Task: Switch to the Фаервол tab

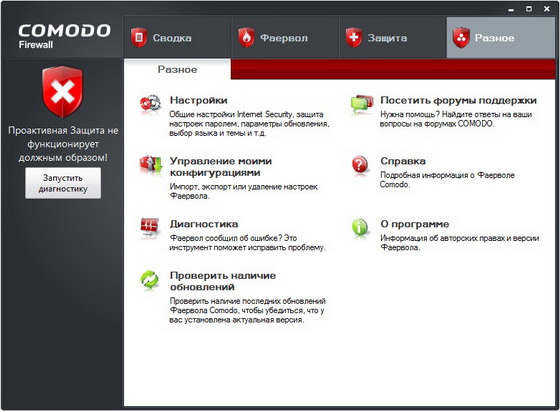Action: [x=285, y=37]
